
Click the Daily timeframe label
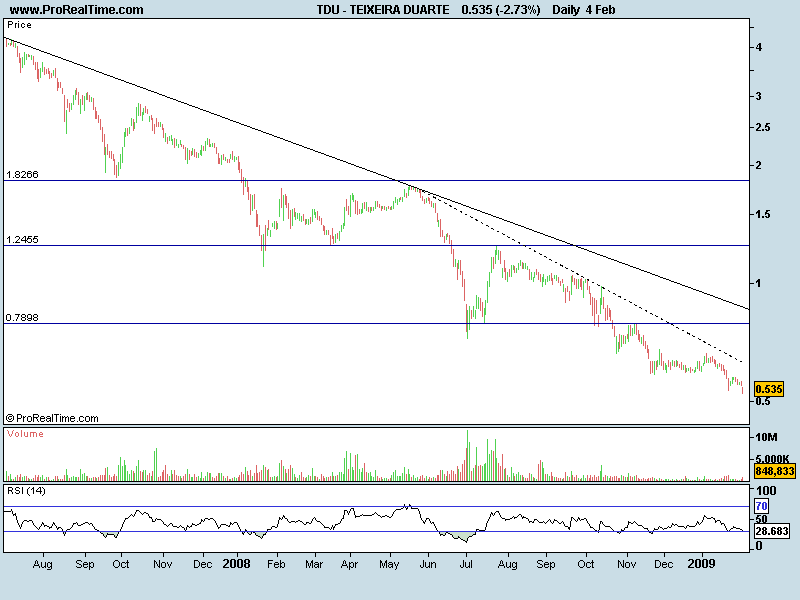click(566, 10)
